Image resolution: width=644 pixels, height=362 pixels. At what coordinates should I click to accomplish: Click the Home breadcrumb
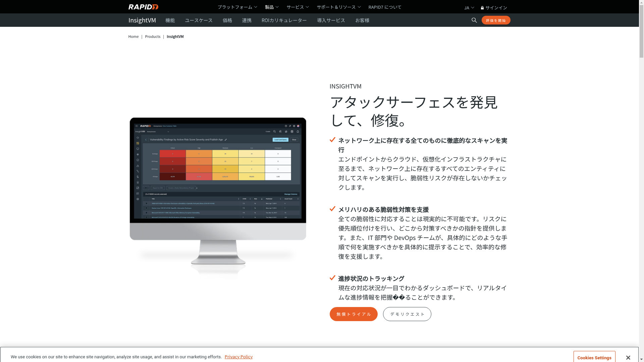(x=133, y=37)
